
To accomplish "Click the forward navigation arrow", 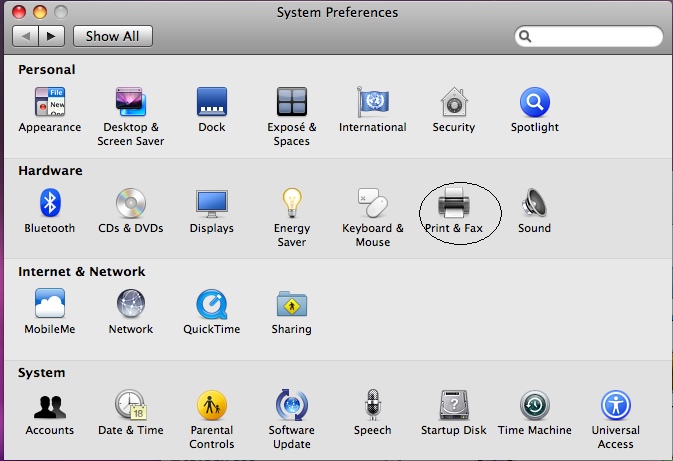I will pyautogui.click(x=52, y=36).
